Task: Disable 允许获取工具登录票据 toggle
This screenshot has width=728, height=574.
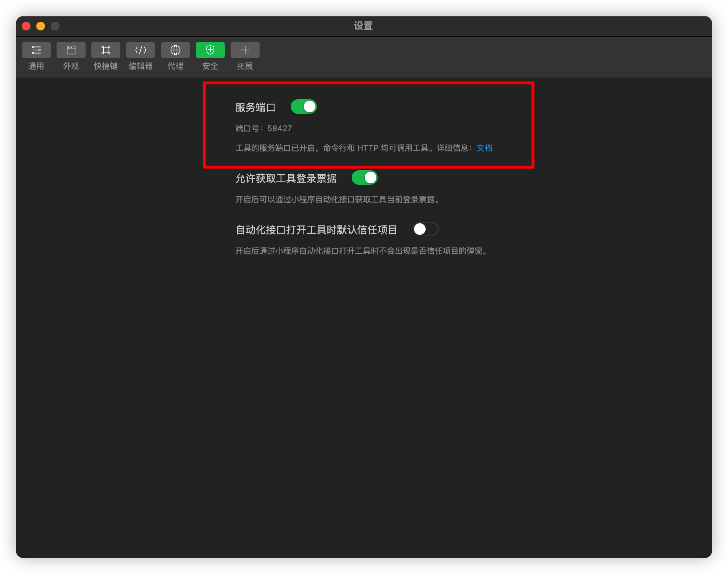Action: coord(365,178)
